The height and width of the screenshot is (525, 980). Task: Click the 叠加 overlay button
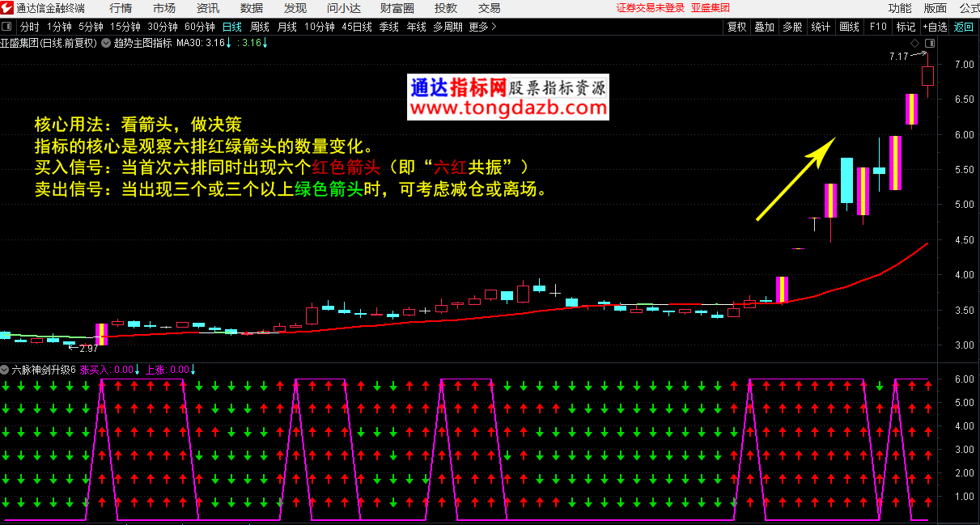pyautogui.click(x=765, y=27)
